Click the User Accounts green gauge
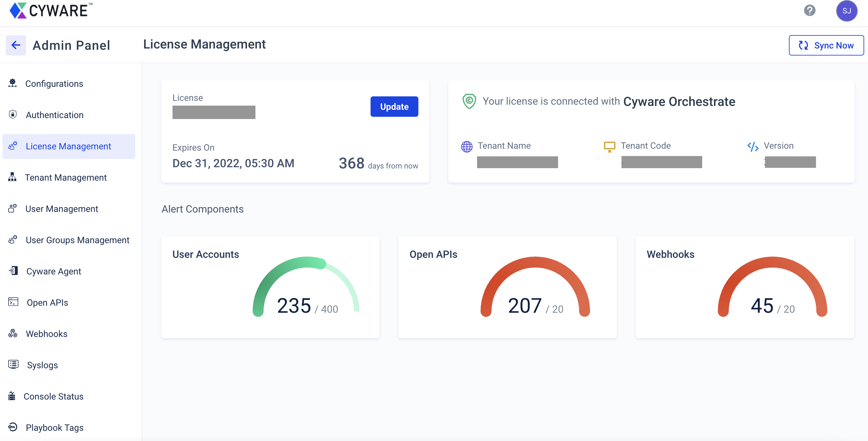868x441 pixels. coord(305,287)
